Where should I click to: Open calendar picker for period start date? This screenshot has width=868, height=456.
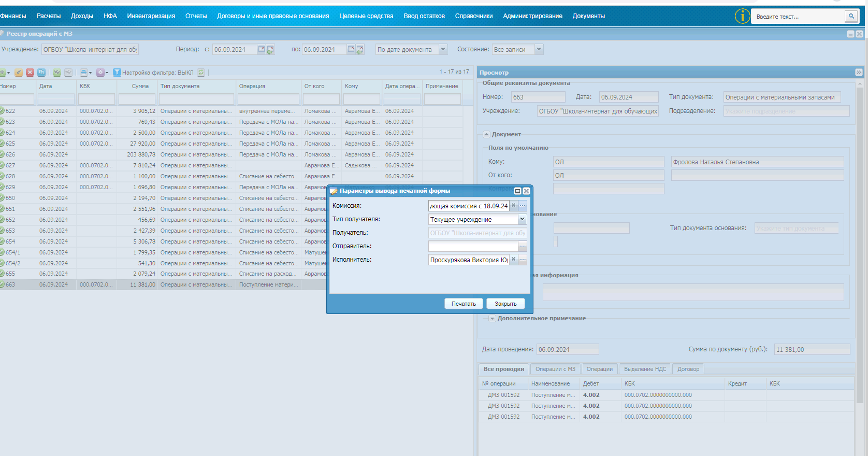262,49
